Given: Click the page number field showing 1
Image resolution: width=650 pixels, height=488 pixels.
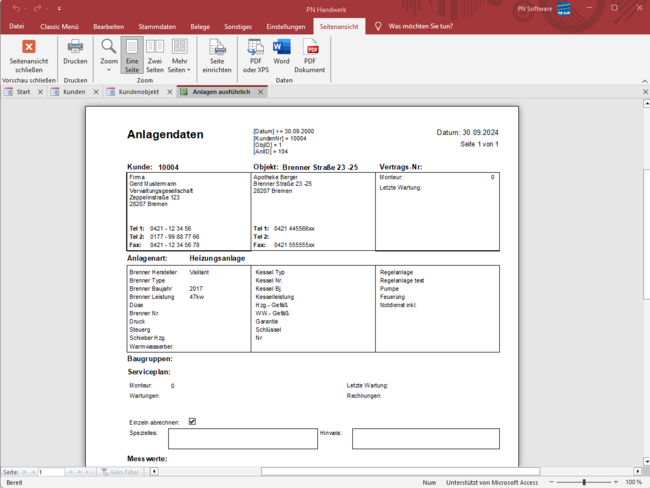Looking at the screenshot, I should pyautogui.click(x=51, y=472).
